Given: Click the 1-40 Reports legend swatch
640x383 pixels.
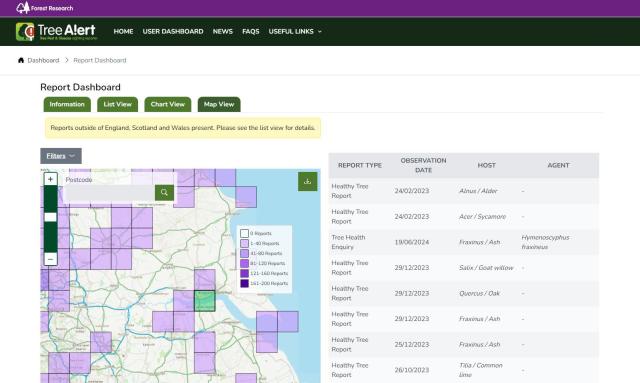Looking at the screenshot, I should click(x=244, y=243).
